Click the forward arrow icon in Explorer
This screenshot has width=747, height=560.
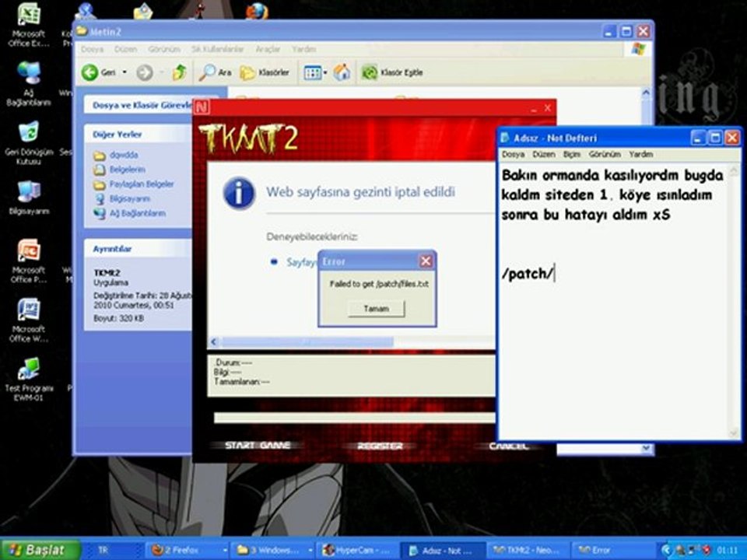click(x=145, y=72)
